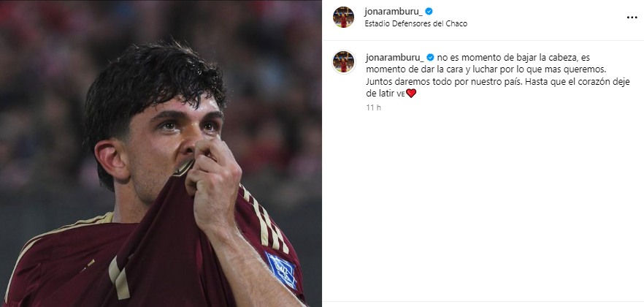The height and width of the screenshot is (307, 644).
Task: Open the three-dot more options menu
Action: [632, 18]
